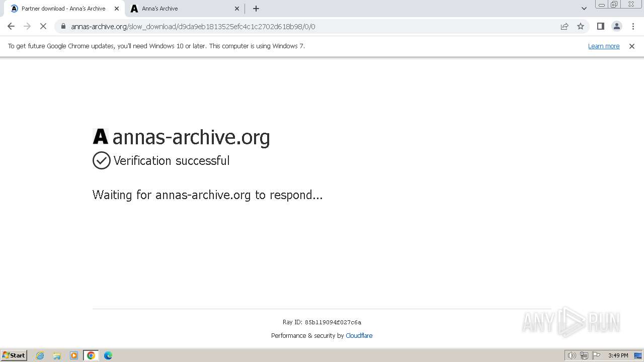Click the verification checkmark icon

102,160
